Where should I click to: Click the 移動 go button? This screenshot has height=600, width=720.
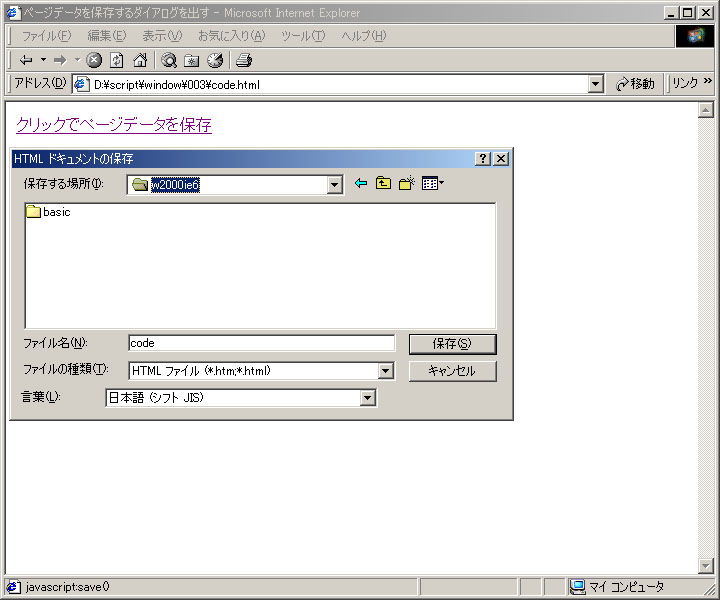coord(635,84)
